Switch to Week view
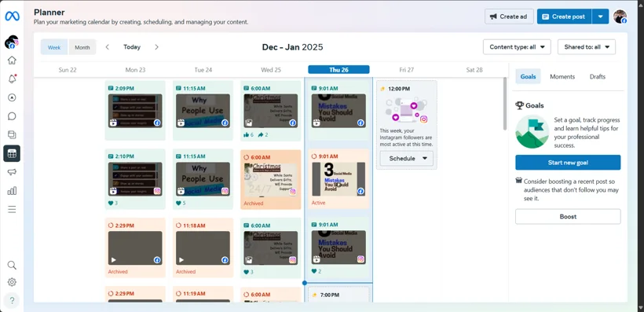 pyautogui.click(x=54, y=47)
